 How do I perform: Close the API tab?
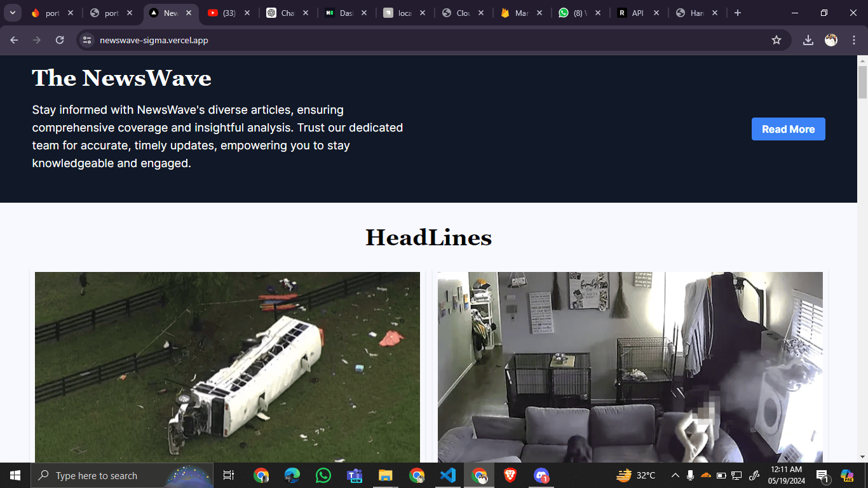(656, 13)
